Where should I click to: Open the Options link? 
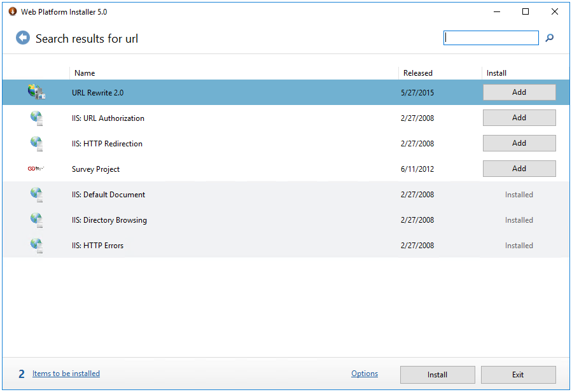pyautogui.click(x=365, y=374)
